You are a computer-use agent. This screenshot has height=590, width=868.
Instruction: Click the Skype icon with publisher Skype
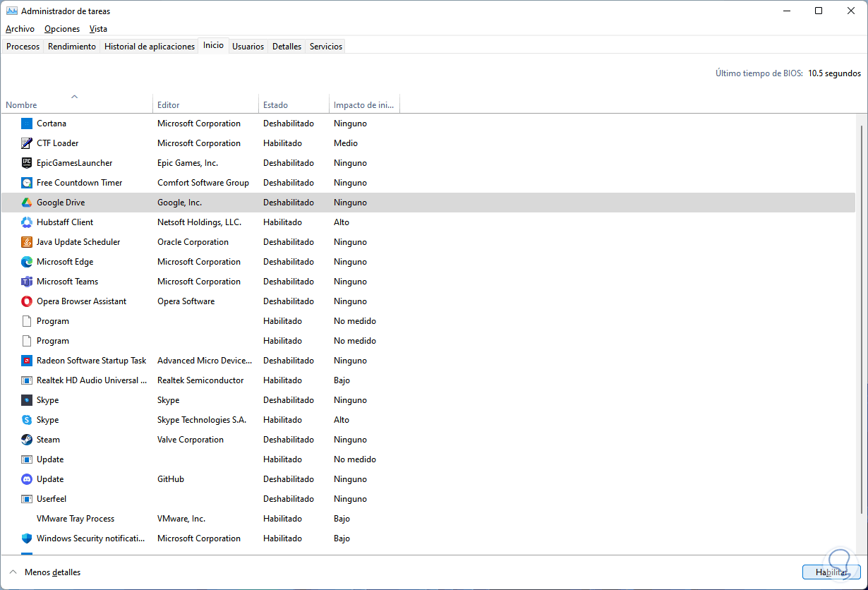(27, 400)
